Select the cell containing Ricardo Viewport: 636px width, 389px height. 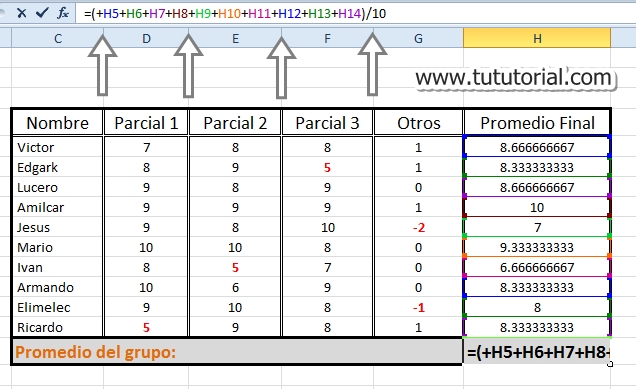58,327
